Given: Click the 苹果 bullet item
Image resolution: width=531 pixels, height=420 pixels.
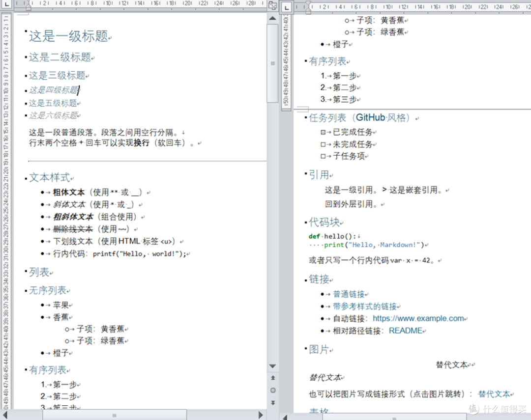Looking at the screenshot, I should (x=61, y=305).
